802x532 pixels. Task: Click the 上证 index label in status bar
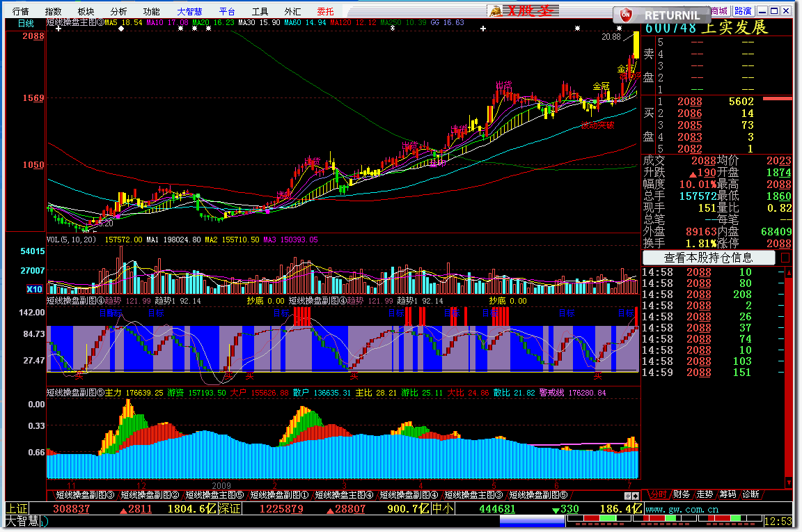click(x=17, y=509)
